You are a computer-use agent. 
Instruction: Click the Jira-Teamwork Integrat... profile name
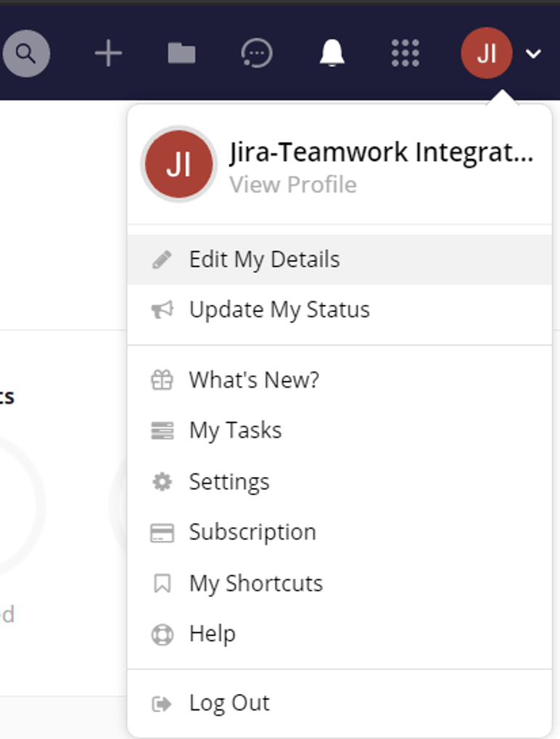[382, 152]
